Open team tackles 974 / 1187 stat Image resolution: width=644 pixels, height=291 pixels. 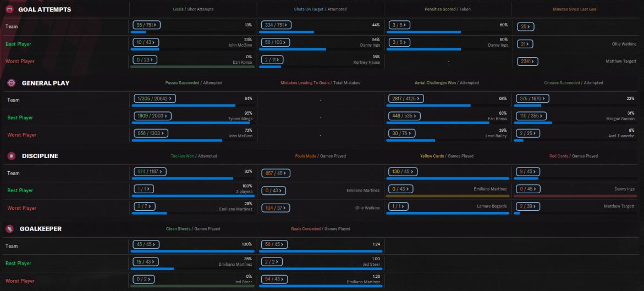click(150, 171)
